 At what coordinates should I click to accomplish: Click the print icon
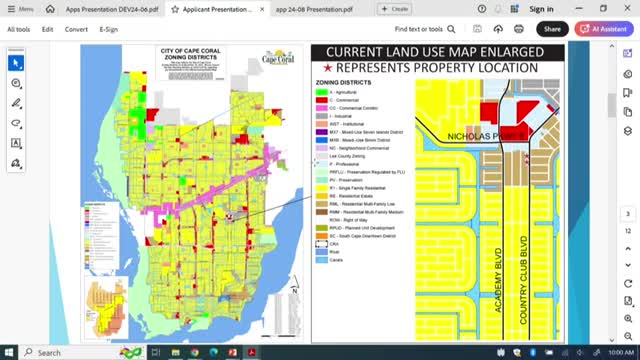point(519,29)
